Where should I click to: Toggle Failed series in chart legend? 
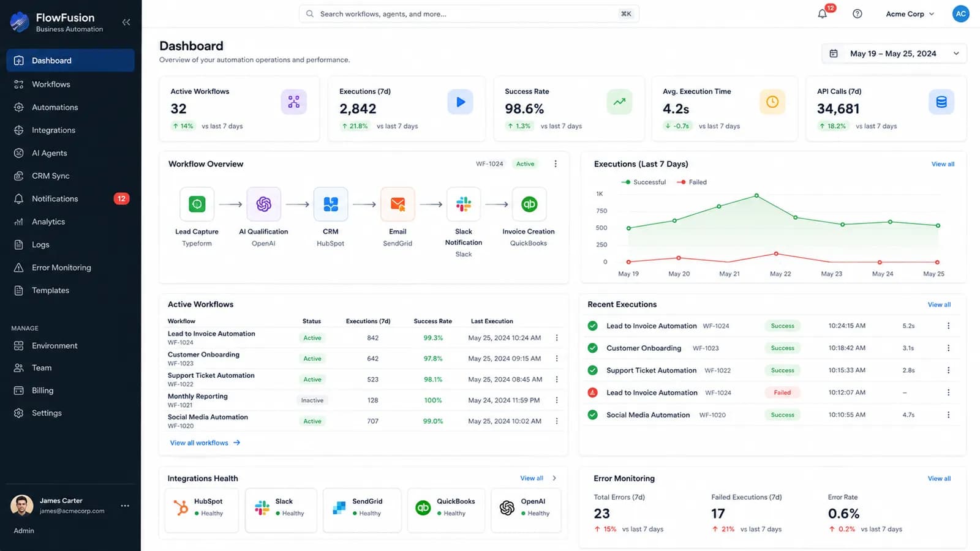click(692, 182)
